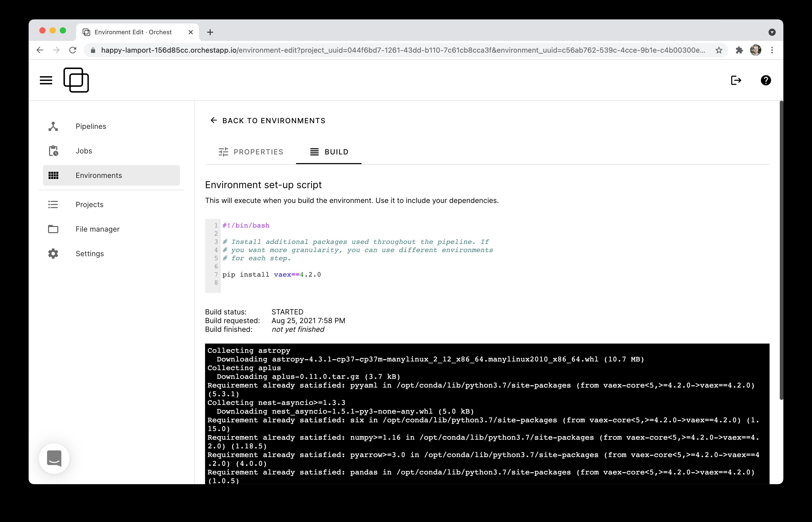
Task: Open the browser extensions puzzle icon
Action: coord(739,50)
